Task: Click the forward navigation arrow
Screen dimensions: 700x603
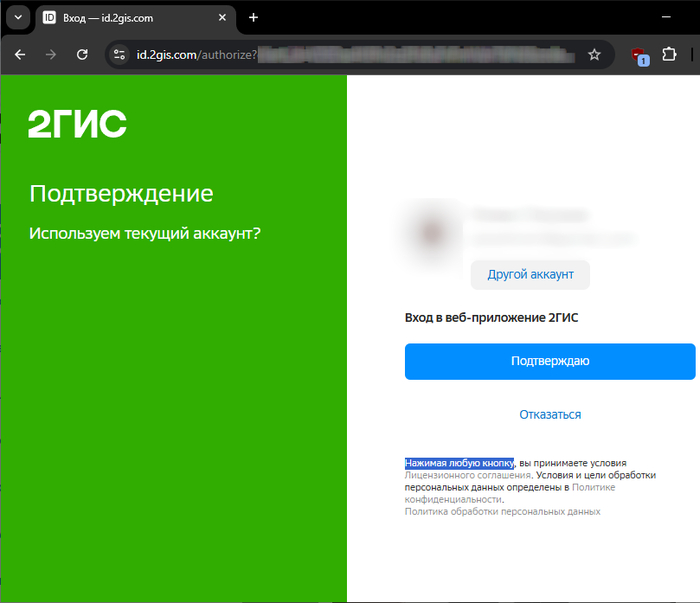Action: pos(51,55)
